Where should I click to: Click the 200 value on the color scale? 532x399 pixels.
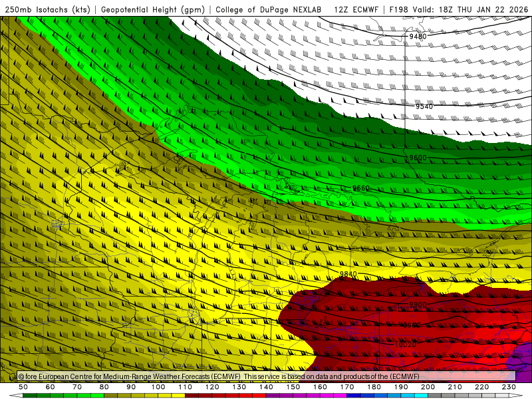coord(428,387)
